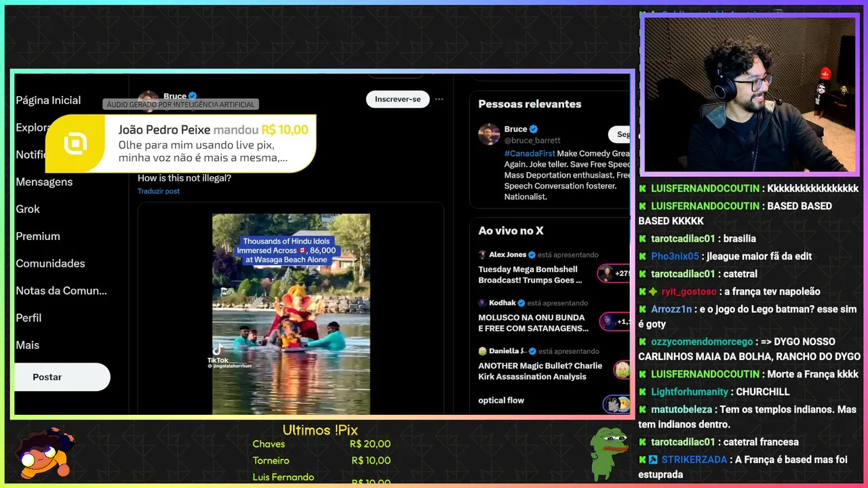Click the Arrozz1n chat username
The height and width of the screenshot is (488, 868).
pyautogui.click(x=671, y=309)
